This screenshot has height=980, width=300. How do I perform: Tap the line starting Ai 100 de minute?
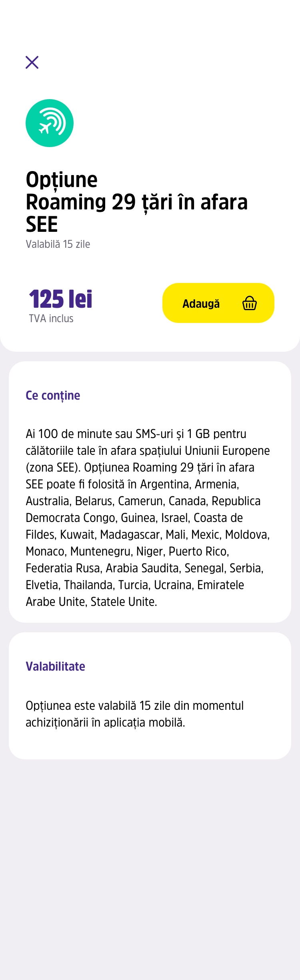click(136, 434)
